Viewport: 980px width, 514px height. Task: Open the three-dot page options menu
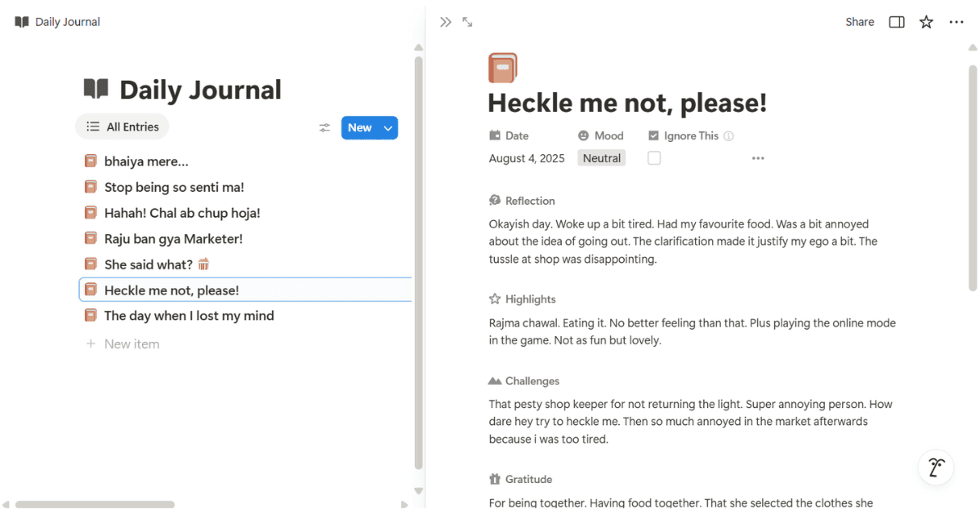pyautogui.click(x=956, y=22)
